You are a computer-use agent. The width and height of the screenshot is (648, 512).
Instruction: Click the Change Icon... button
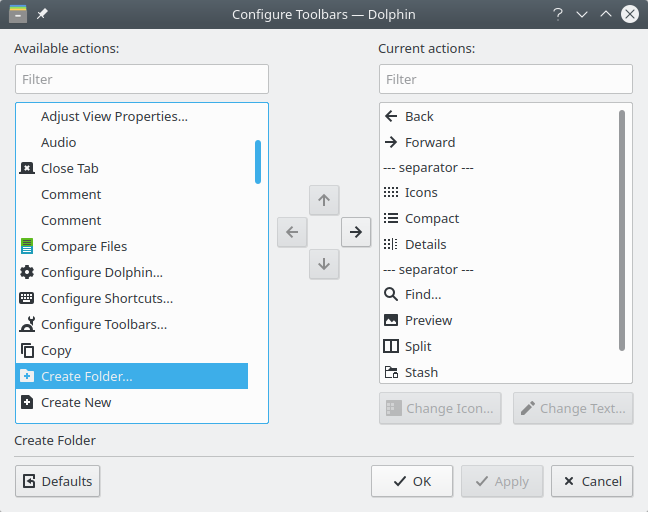pos(440,408)
